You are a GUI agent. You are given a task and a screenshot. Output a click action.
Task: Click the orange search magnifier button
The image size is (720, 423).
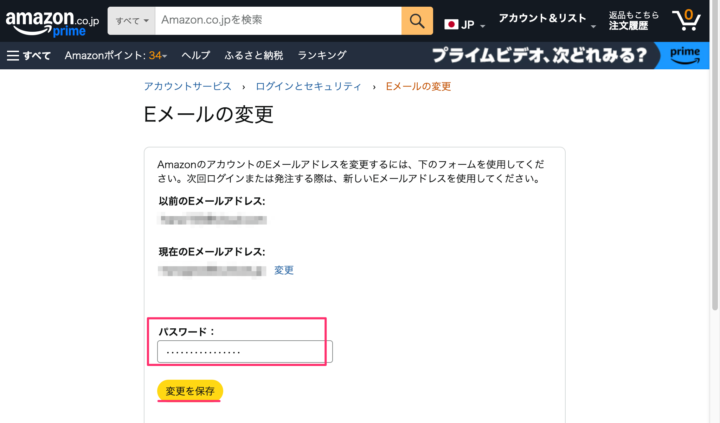[x=417, y=20]
